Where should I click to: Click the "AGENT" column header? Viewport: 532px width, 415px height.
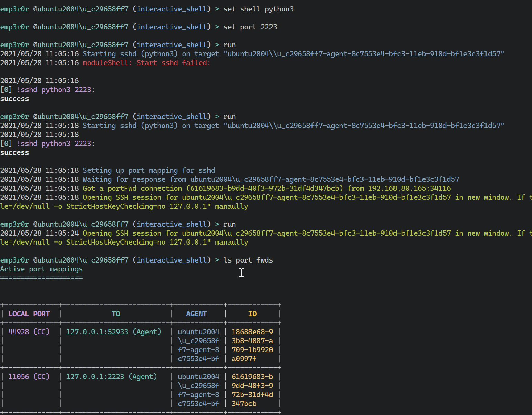click(x=196, y=314)
